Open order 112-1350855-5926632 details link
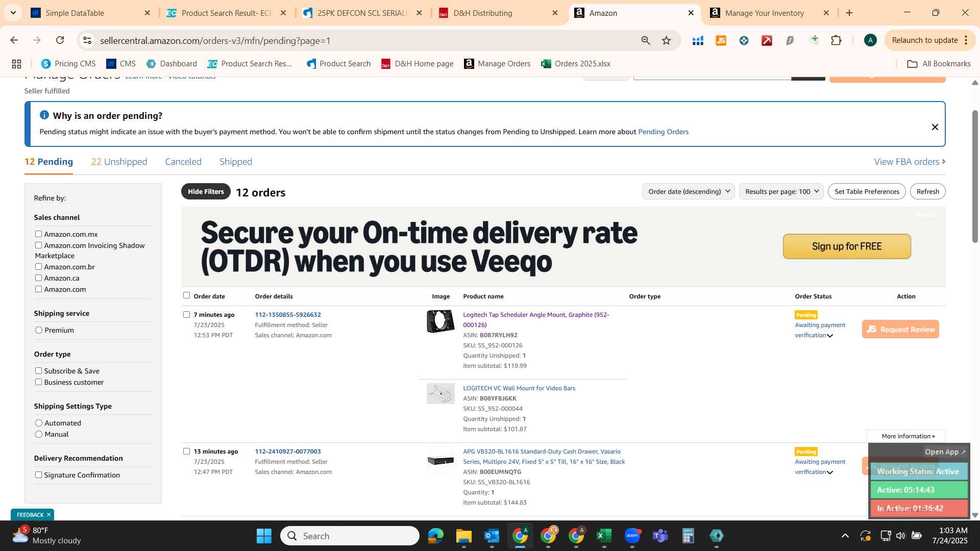Viewport: 980px width, 551px height. 288,315
